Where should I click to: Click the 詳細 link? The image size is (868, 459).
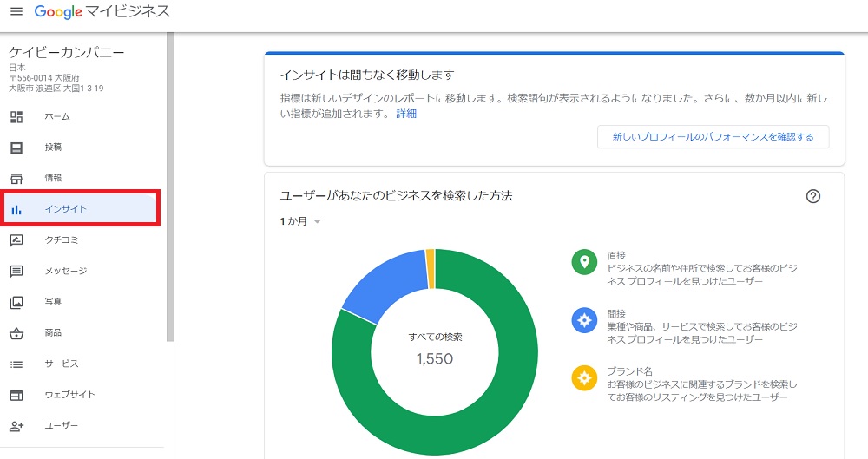[x=405, y=114]
